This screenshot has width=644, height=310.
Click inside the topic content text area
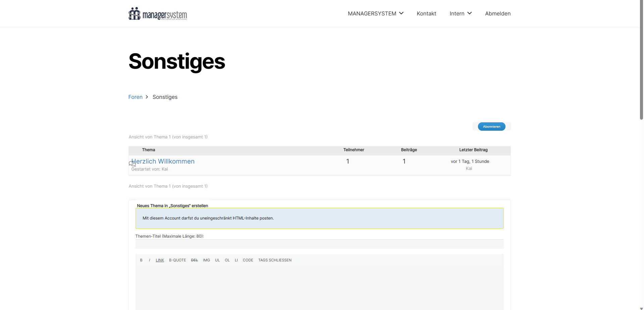point(319,288)
